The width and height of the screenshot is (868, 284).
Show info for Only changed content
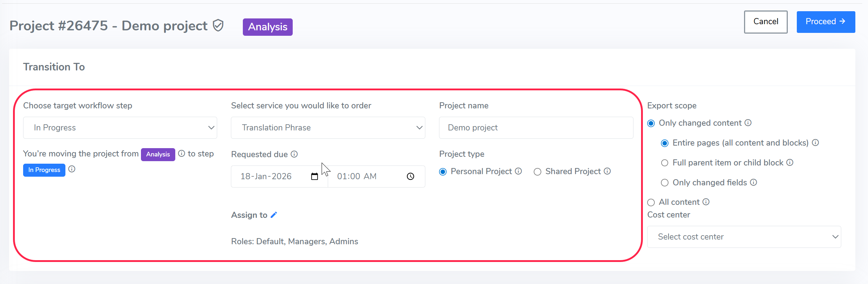(x=748, y=123)
